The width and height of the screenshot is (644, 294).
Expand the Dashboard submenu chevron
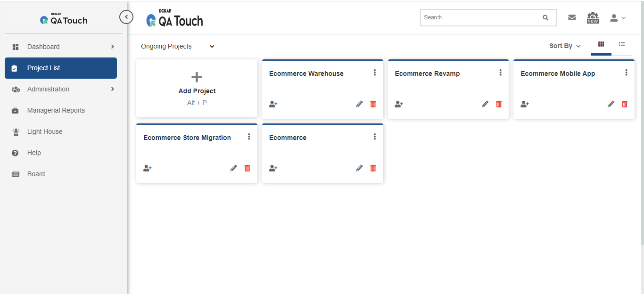(x=112, y=47)
